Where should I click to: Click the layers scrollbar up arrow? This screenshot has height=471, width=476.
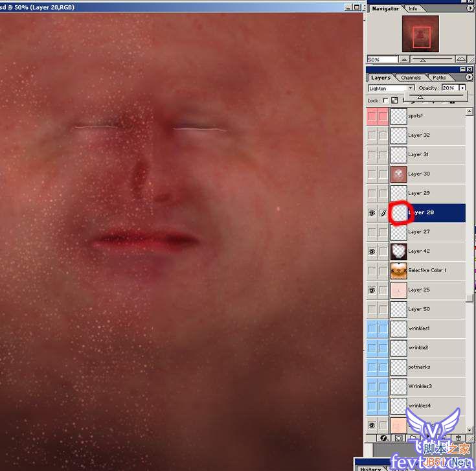(470, 111)
